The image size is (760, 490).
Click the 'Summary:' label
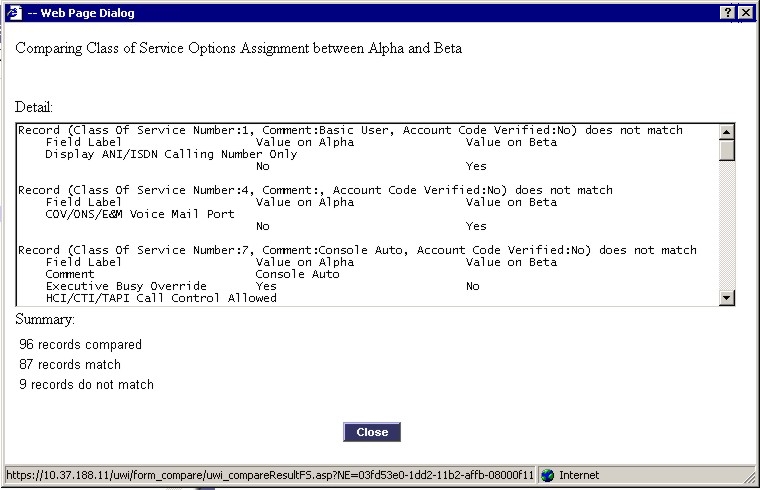45,319
